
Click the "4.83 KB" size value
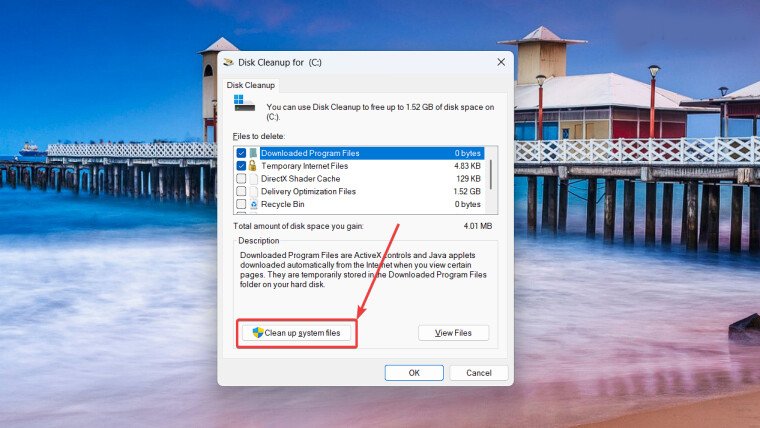[467, 166]
